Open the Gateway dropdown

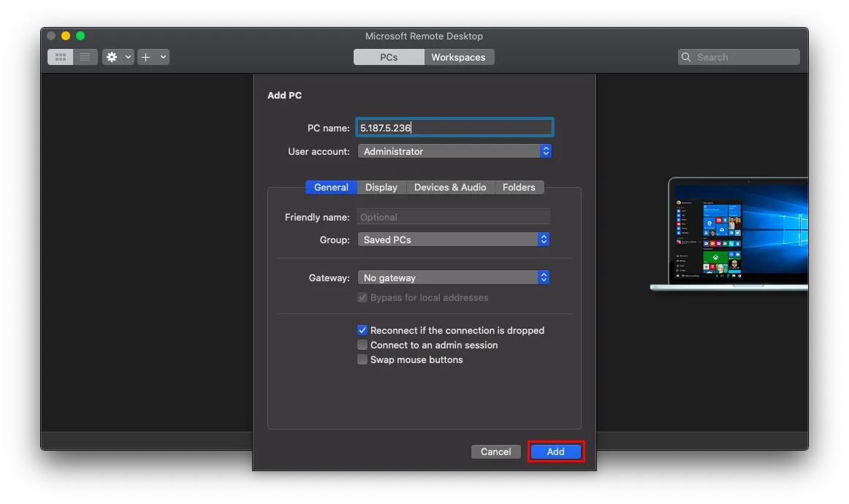click(x=453, y=278)
